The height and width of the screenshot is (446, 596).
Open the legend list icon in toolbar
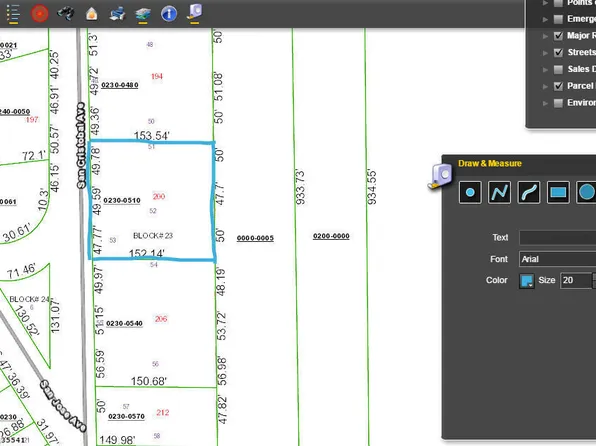pos(13,14)
